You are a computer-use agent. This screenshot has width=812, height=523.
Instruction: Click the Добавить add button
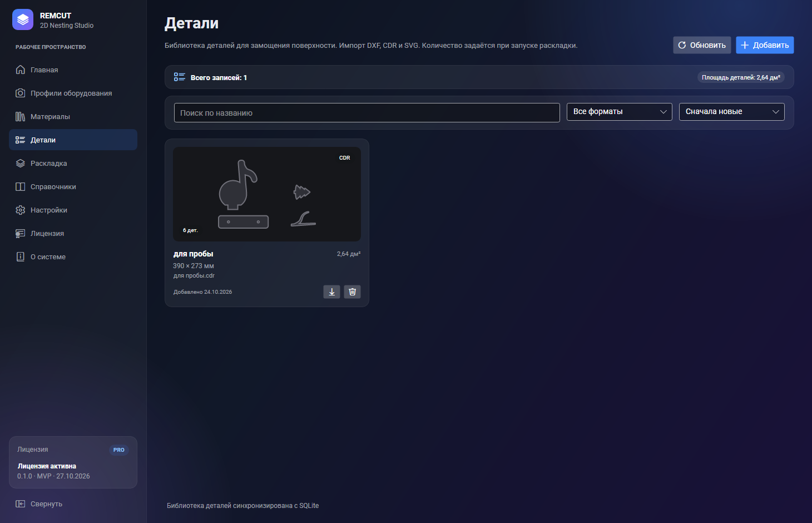click(765, 45)
